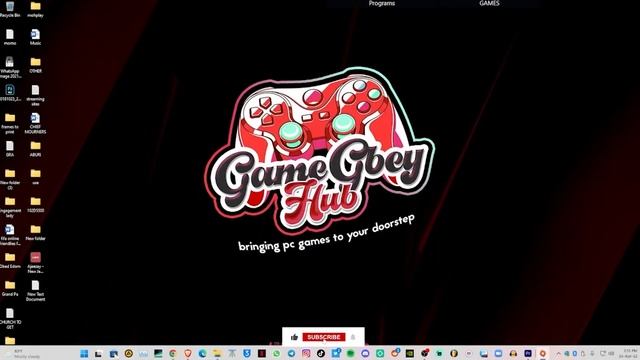This screenshot has height=360, width=640.
Task: Select the frames to print folder
Action: coord(10,123)
